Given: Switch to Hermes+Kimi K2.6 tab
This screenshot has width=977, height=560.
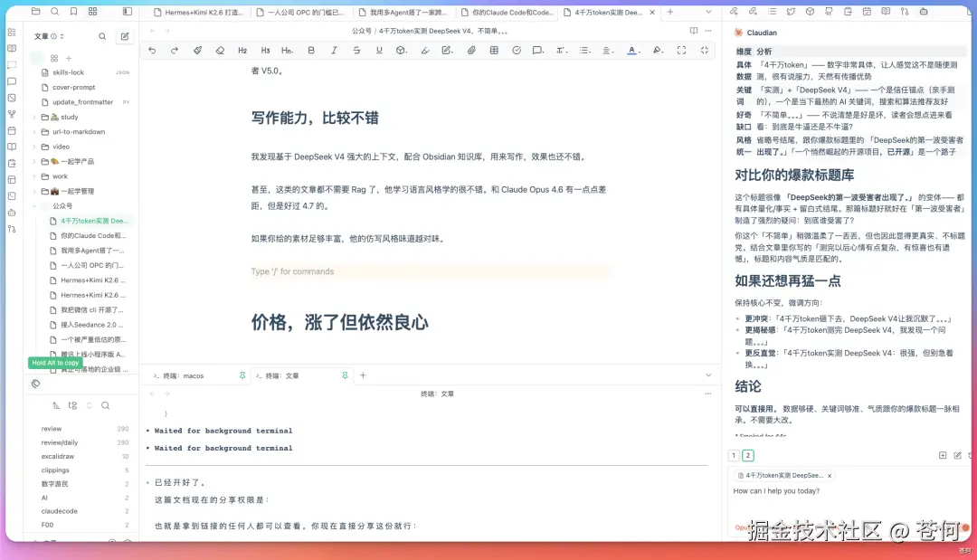Looking at the screenshot, I should point(198,12).
